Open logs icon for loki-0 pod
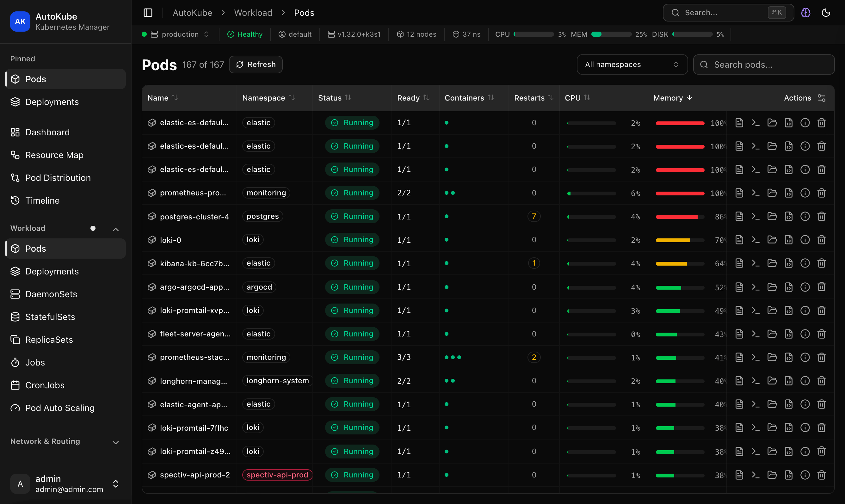 739,240
